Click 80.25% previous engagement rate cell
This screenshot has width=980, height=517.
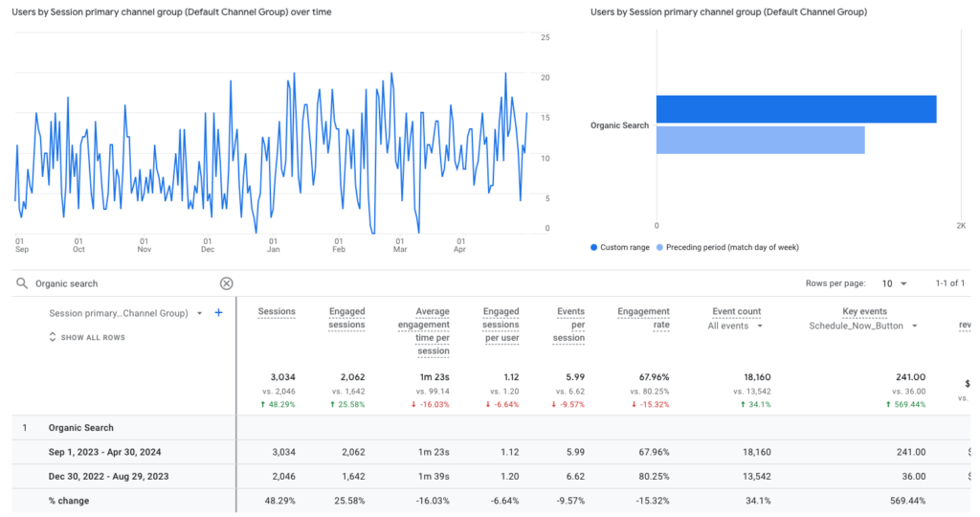point(654,477)
